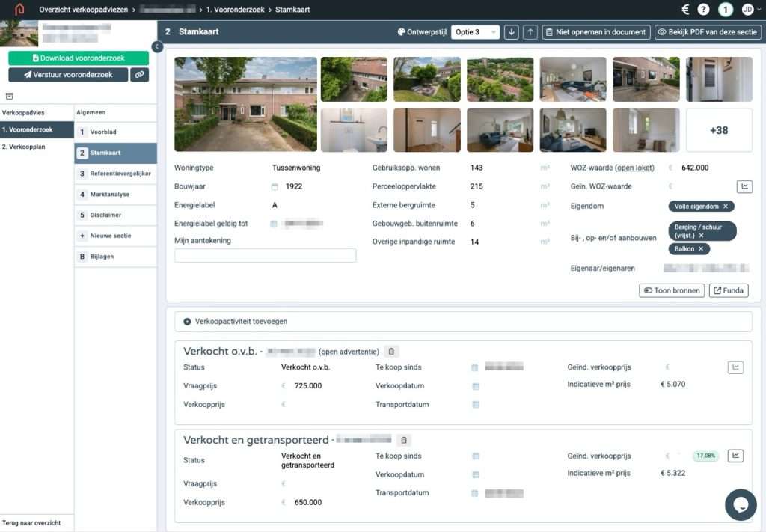Remove the Berging / schuur (vrijst.) tag

coord(702,236)
